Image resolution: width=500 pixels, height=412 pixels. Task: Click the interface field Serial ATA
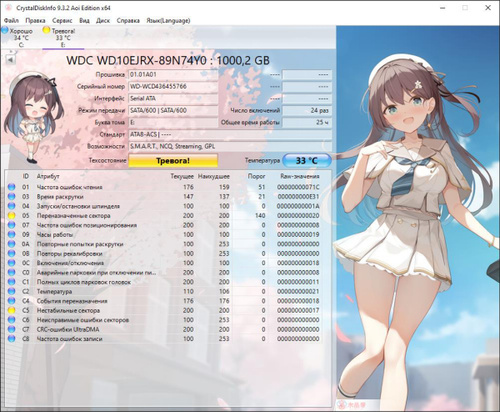[173, 99]
